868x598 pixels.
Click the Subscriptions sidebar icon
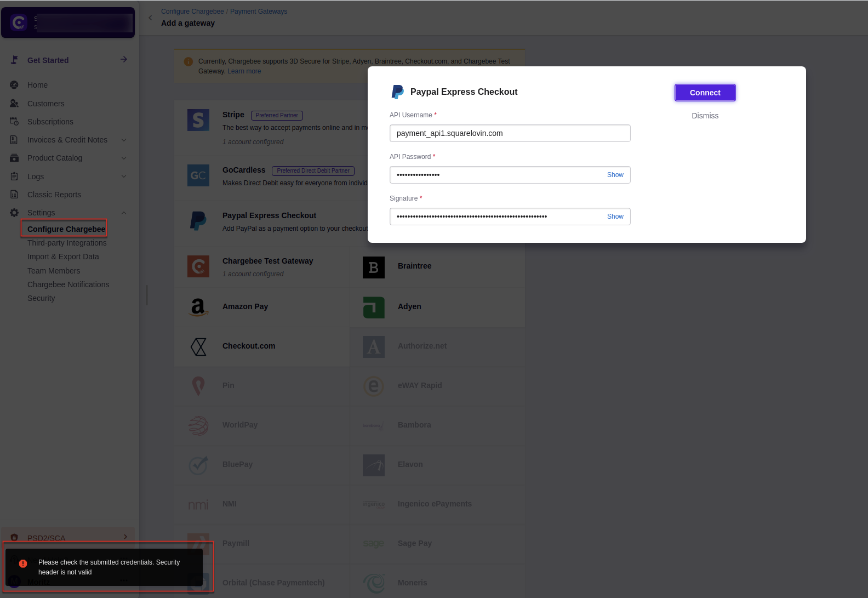14,122
